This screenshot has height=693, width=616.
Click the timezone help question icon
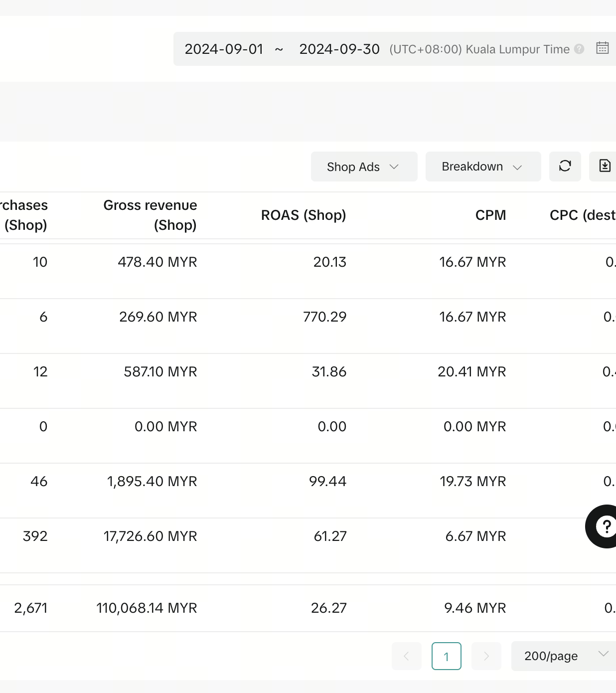(x=579, y=49)
